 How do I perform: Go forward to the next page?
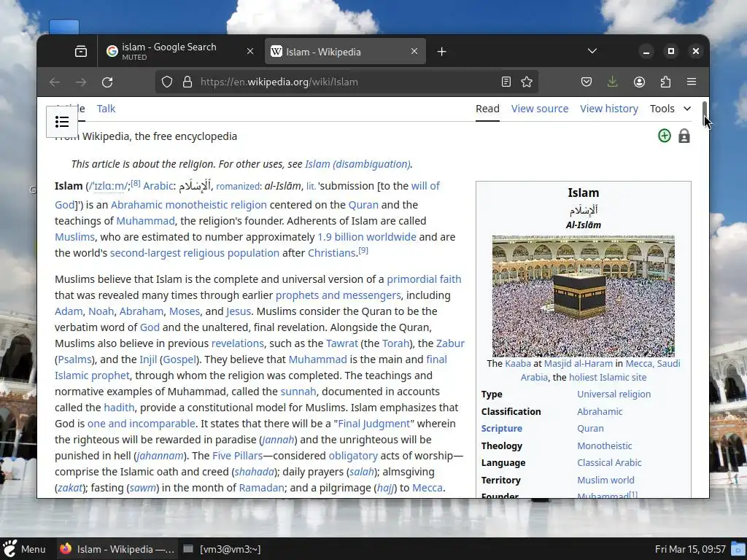81,82
